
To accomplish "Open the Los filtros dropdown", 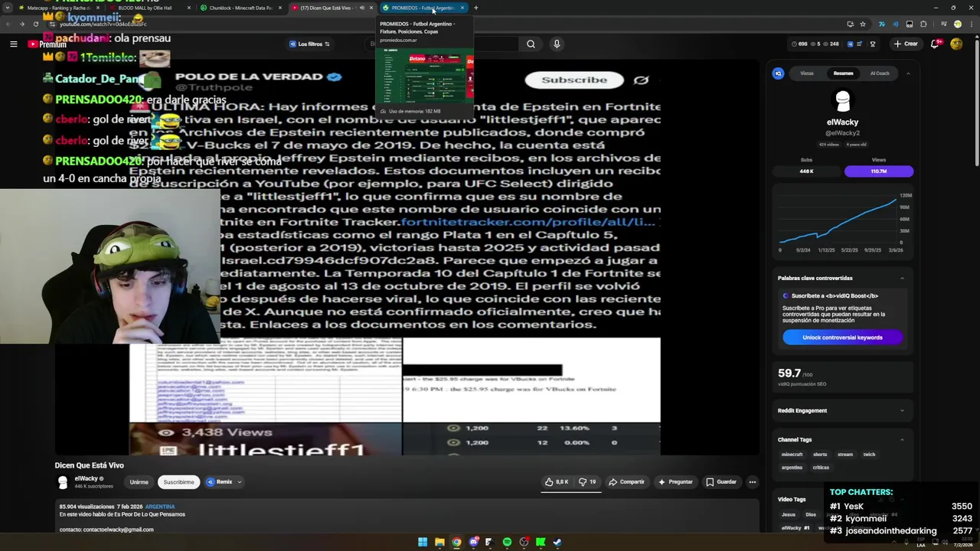I will pos(309,44).
